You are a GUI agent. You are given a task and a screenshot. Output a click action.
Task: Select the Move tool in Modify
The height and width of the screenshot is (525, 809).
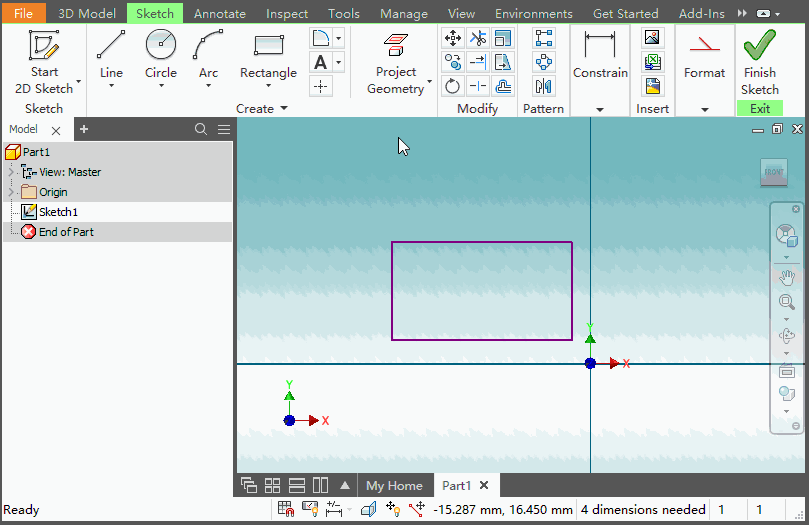[452, 38]
